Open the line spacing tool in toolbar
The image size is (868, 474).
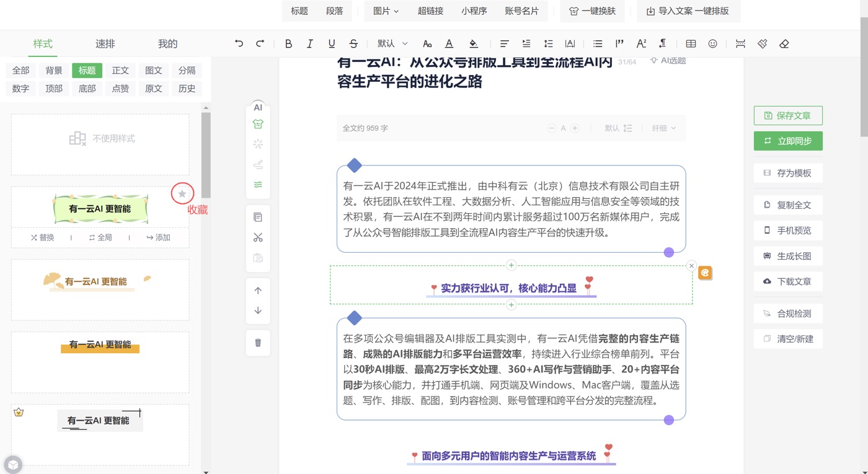(x=548, y=43)
